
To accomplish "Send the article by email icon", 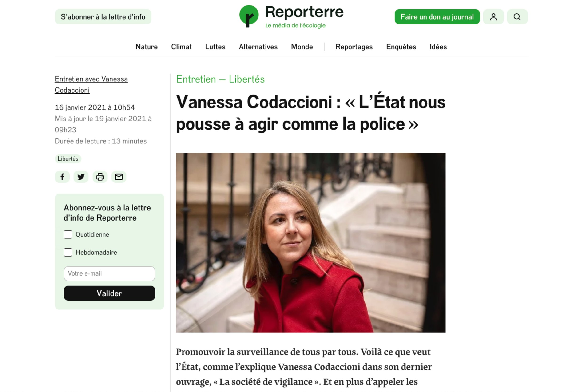I will [119, 177].
